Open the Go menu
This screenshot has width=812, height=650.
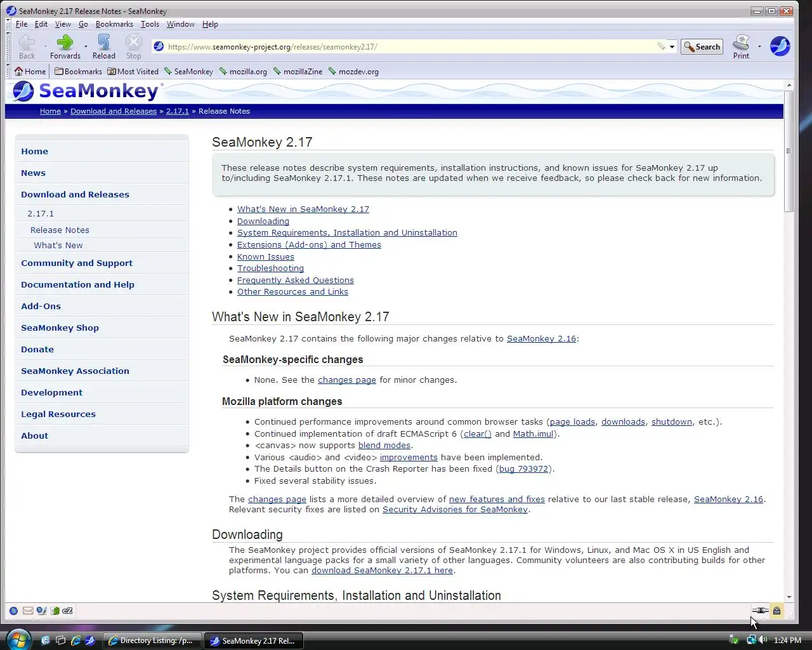(x=83, y=24)
